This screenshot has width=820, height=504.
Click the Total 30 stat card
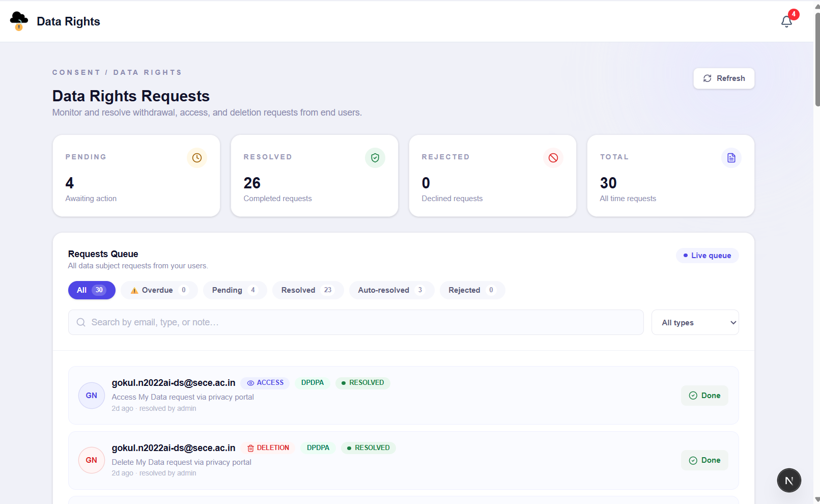coord(671,176)
